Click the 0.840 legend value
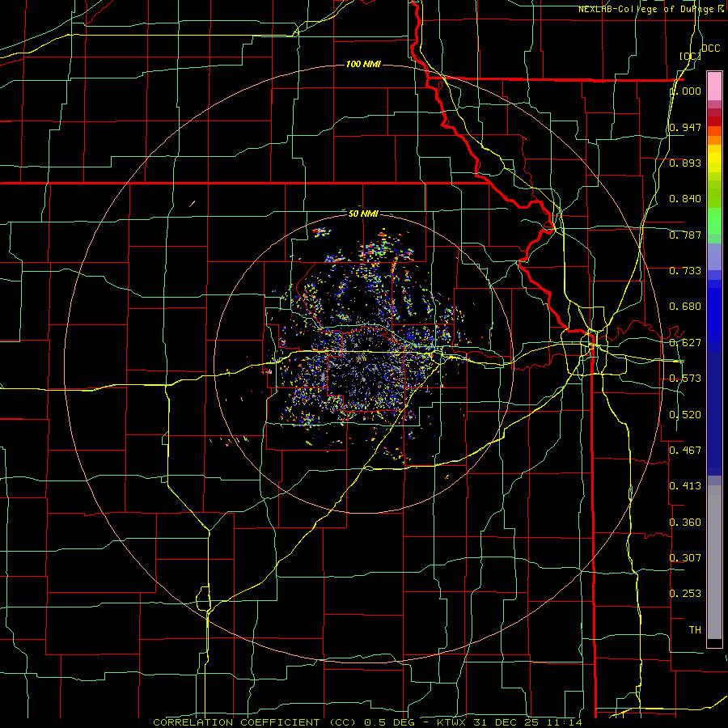Image resolution: width=728 pixels, height=728 pixels. [x=685, y=199]
